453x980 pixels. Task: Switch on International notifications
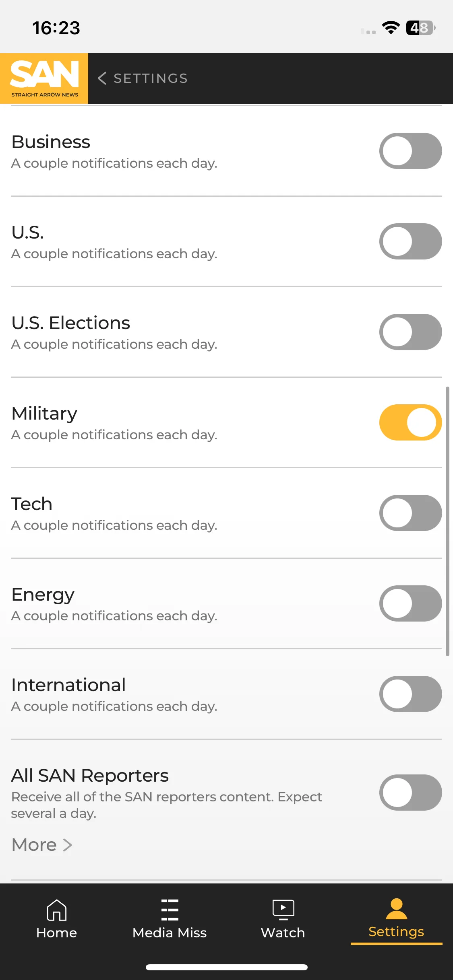[x=411, y=694]
